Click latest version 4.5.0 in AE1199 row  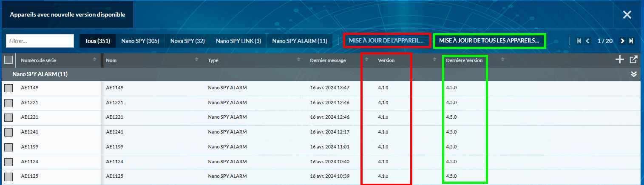pyautogui.click(x=451, y=147)
